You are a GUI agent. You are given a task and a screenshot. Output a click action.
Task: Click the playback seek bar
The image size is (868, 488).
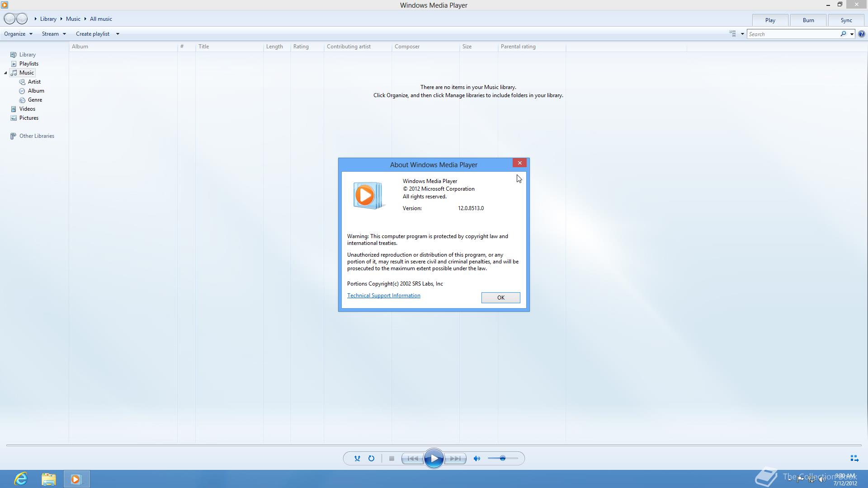(x=434, y=446)
